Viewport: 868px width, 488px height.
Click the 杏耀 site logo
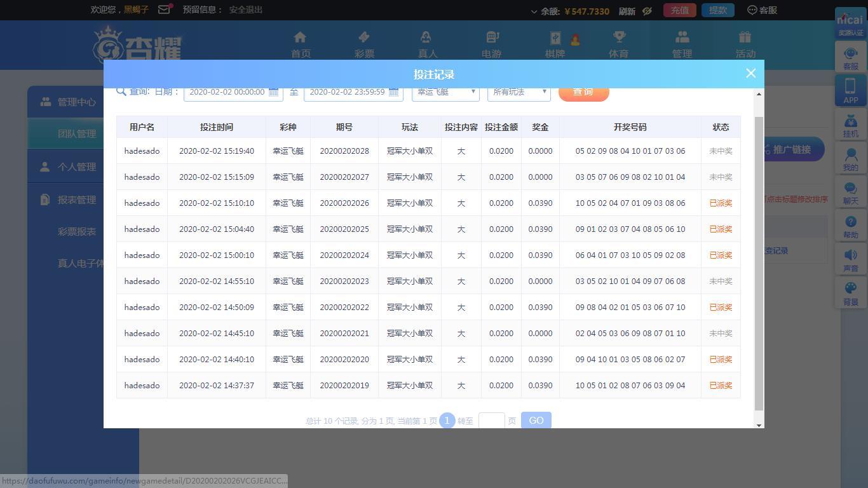click(137, 45)
